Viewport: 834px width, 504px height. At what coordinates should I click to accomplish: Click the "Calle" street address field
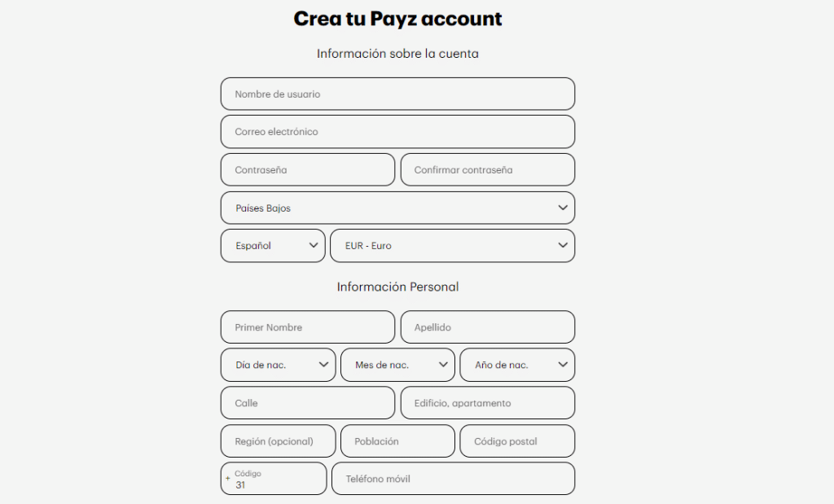[x=307, y=402]
